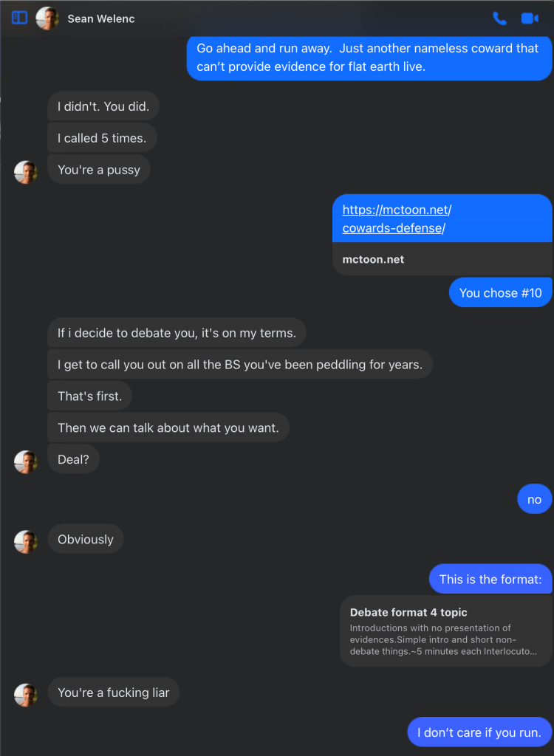Image resolution: width=554 pixels, height=756 pixels.
Task: Click the Sean Welenc contact name
Action: pos(101,18)
